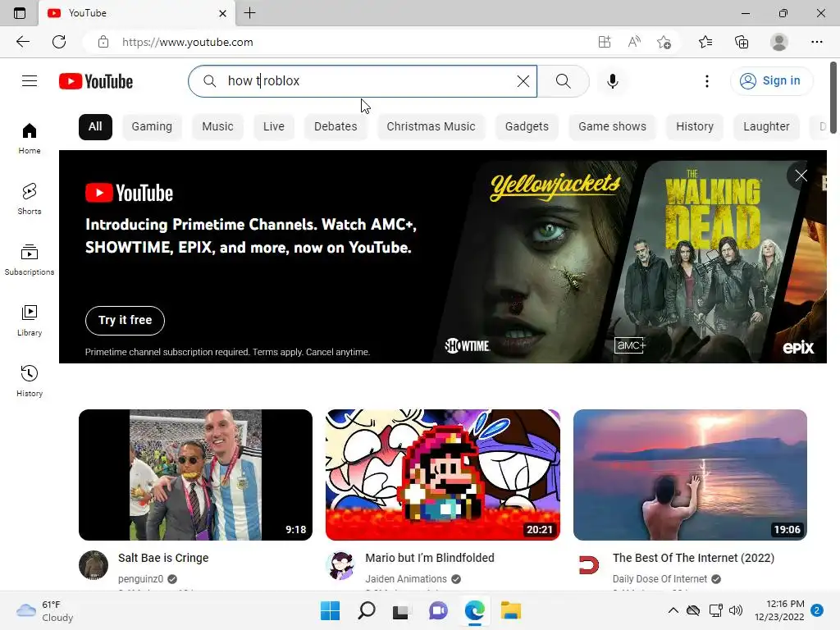The image size is (840, 630).
Task: Open The Best Of The Internet (2022) title
Action: [x=693, y=558]
